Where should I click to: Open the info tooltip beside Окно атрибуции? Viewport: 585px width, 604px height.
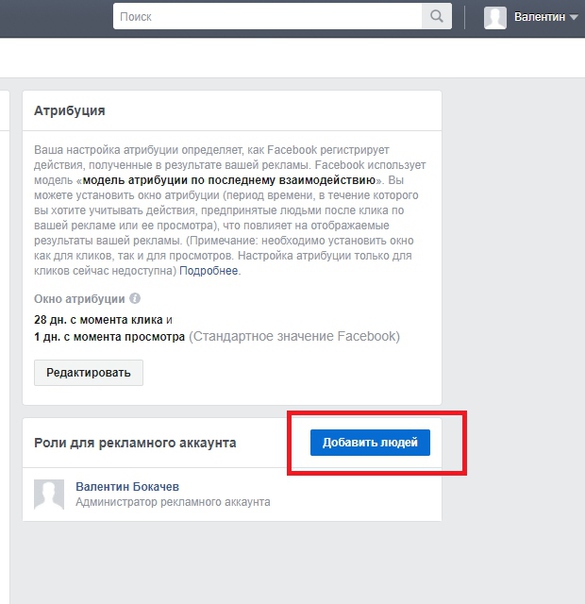pos(135,298)
